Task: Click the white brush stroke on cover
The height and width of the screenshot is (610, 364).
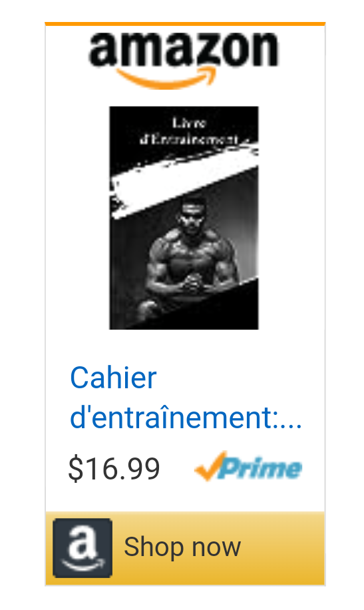Action: [185, 179]
